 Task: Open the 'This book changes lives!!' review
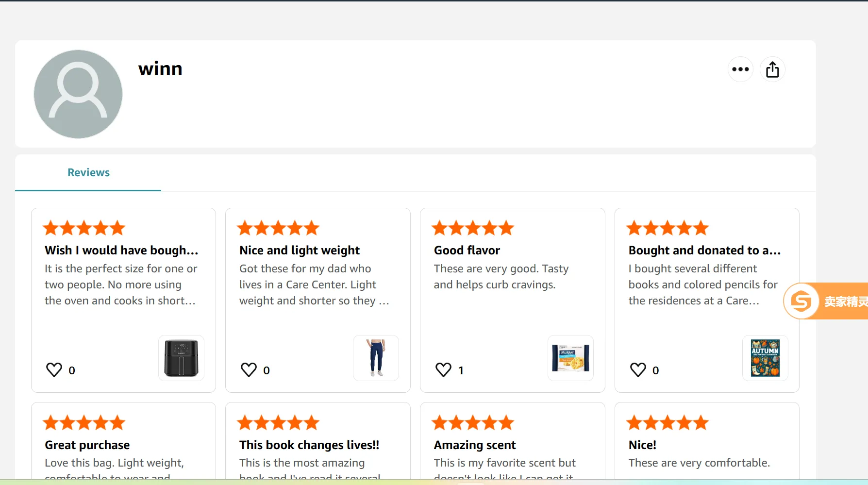point(309,445)
